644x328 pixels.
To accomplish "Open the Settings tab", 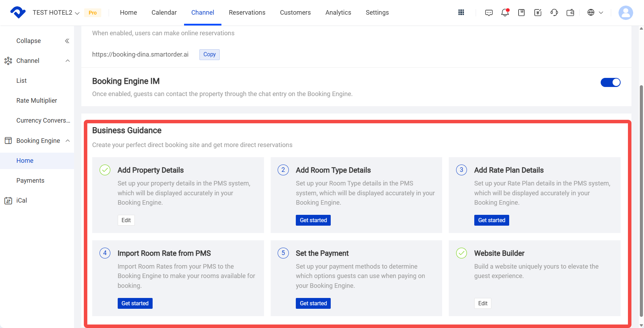I will [x=377, y=13].
